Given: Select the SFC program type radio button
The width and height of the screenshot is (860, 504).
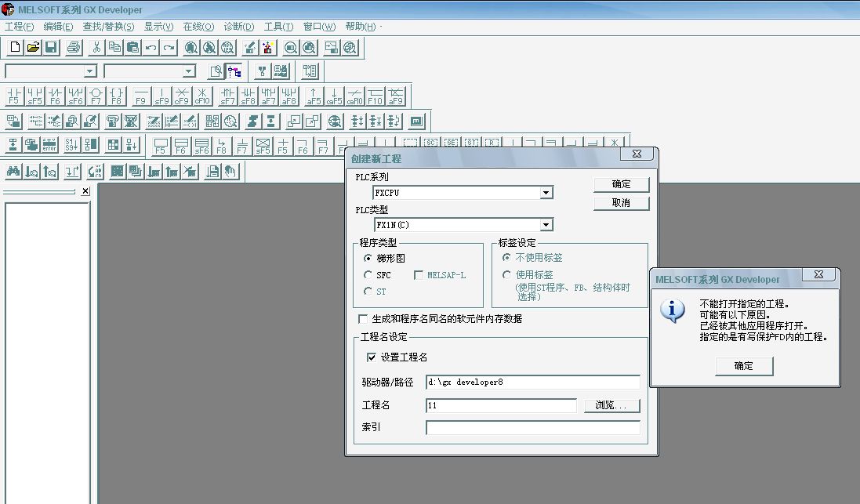Looking at the screenshot, I should (x=368, y=275).
